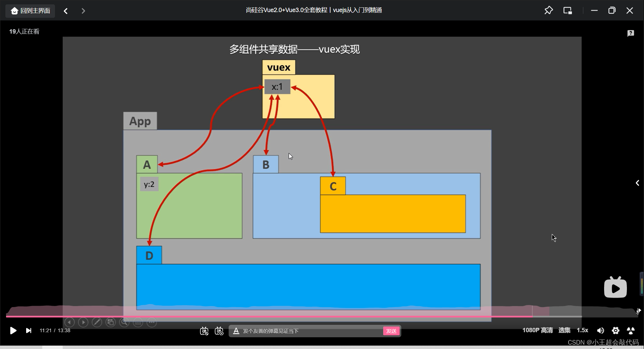Click the slide heading 多组件共享数据——vuex实现
Image resolution: width=644 pixels, height=349 pixels.
(294, 49)
